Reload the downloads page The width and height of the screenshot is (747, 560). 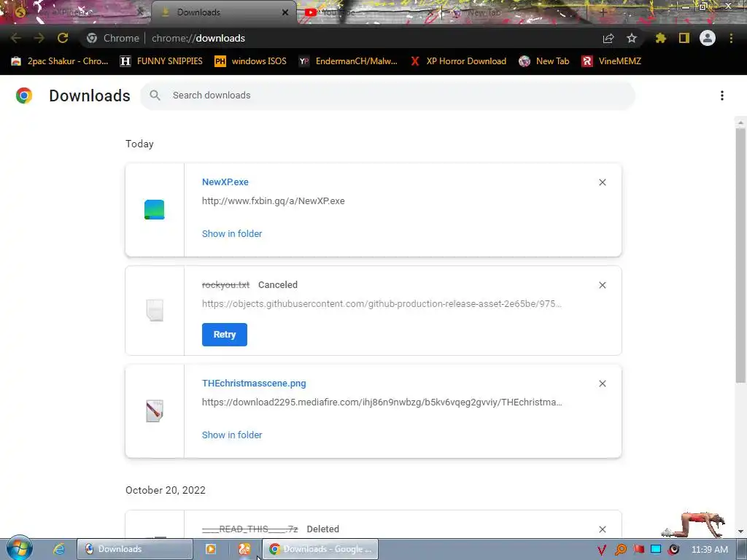(63, 38)
